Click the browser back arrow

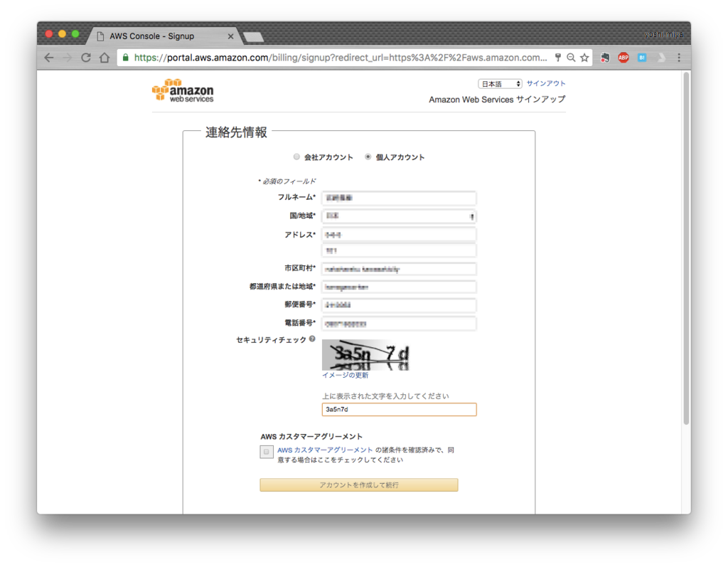click(x=49, y=58)
